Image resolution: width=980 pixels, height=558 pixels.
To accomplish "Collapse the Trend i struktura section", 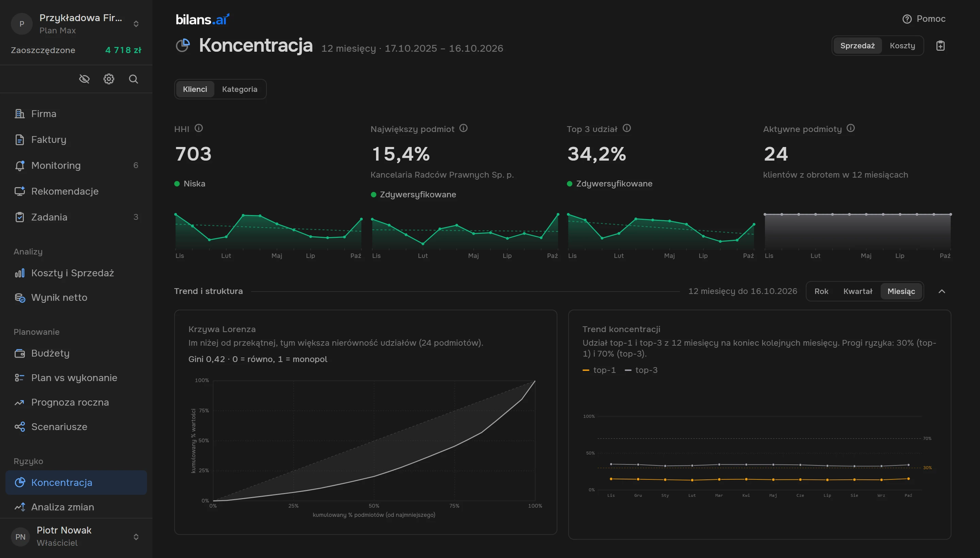I will point(942,291).
